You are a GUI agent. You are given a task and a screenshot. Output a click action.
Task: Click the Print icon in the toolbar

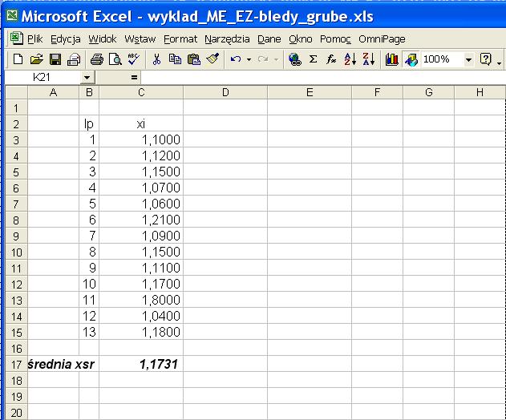[96, 59]
